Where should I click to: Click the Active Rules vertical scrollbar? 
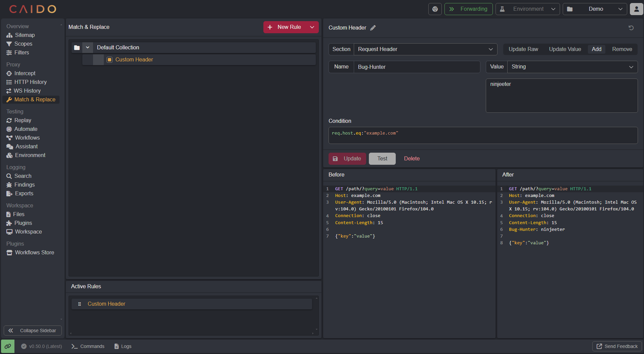pyautogui.click(x=316, y=314)
